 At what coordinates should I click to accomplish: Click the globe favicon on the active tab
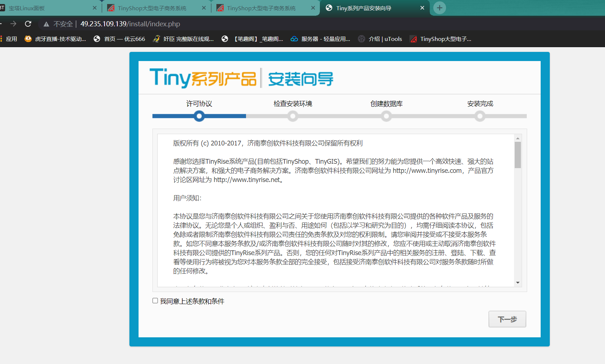[x=329, y=8]
